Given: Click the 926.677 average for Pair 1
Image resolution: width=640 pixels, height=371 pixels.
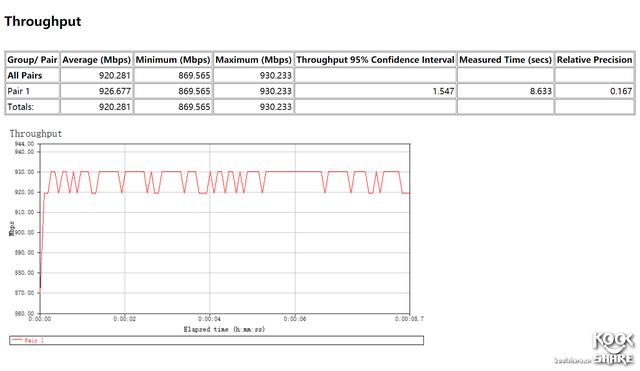Looking at the screenshot, I should (x=115, y=91).
